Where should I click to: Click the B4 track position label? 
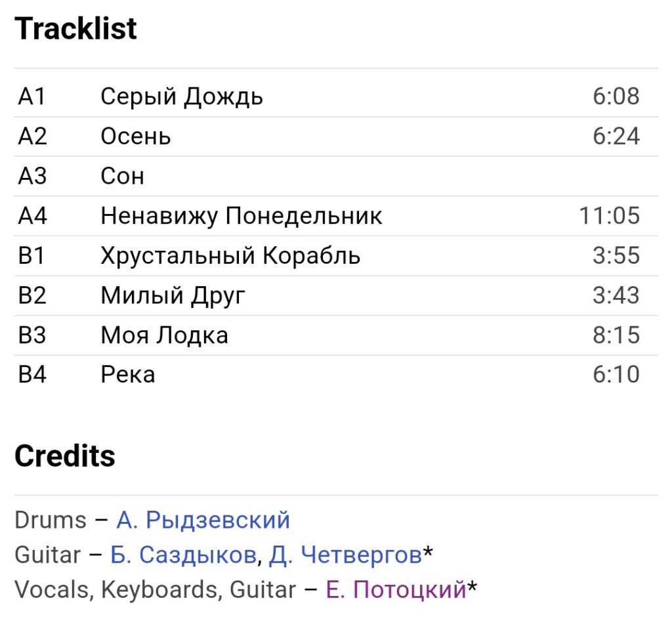32,375
